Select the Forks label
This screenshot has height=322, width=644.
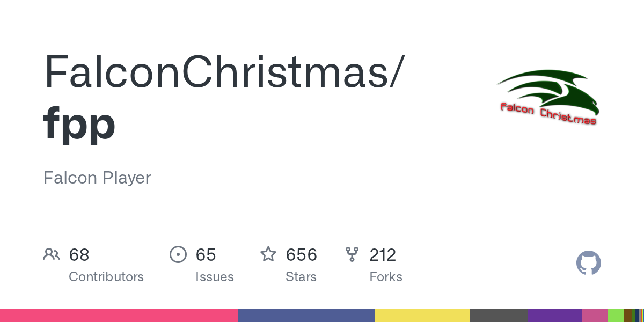[386, 277]
